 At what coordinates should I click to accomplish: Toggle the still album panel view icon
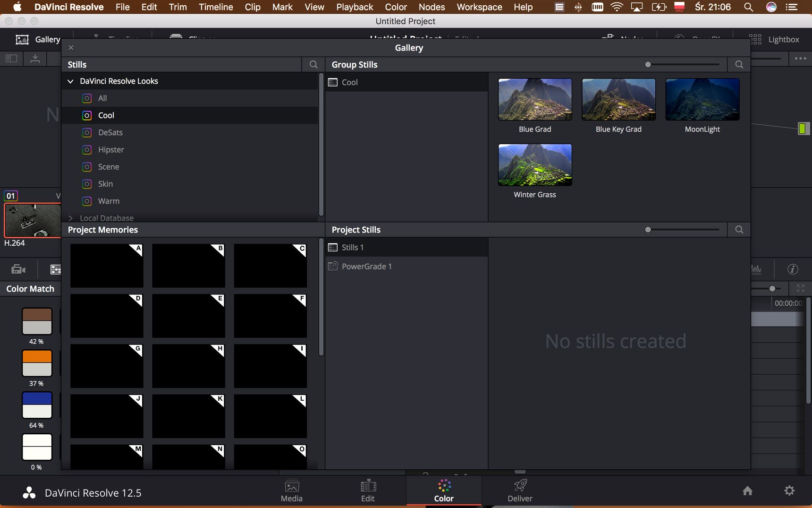pos(11,59)
